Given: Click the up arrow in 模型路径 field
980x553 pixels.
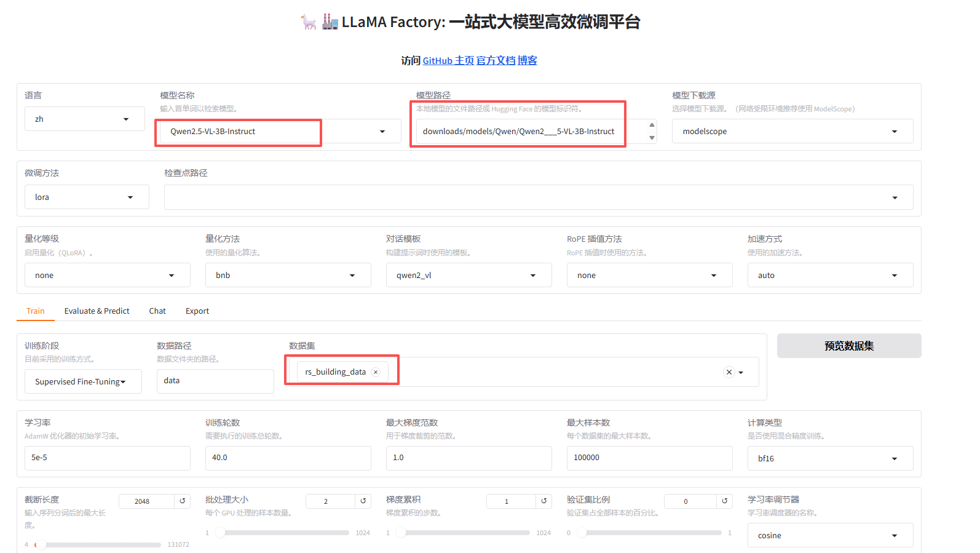Looking at the screenshot, I should click(x=652, y=125).
